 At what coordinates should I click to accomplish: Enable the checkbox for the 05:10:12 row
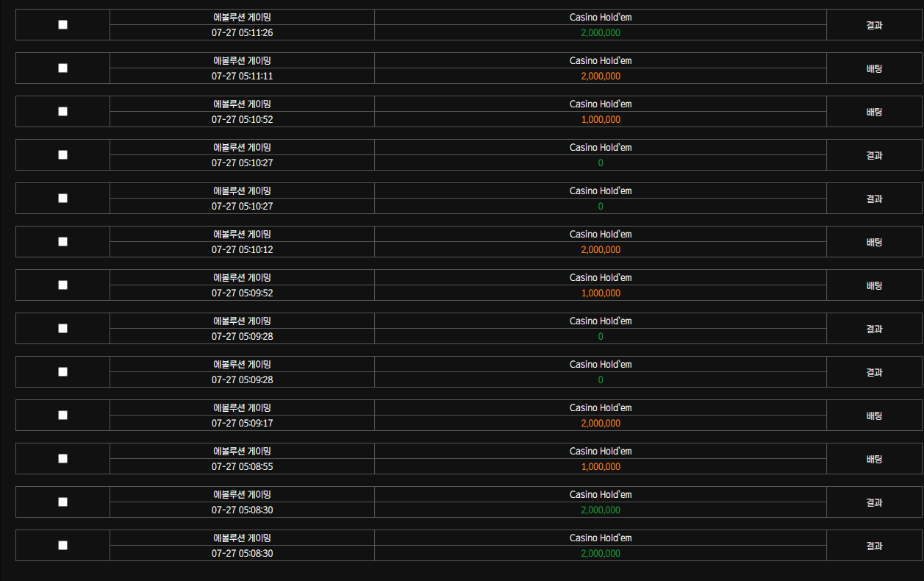(62, 241)
